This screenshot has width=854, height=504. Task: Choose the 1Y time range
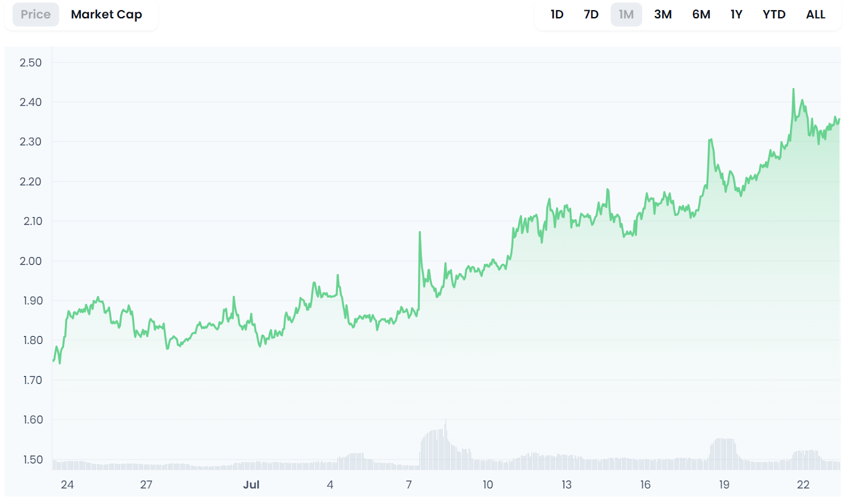736,14
